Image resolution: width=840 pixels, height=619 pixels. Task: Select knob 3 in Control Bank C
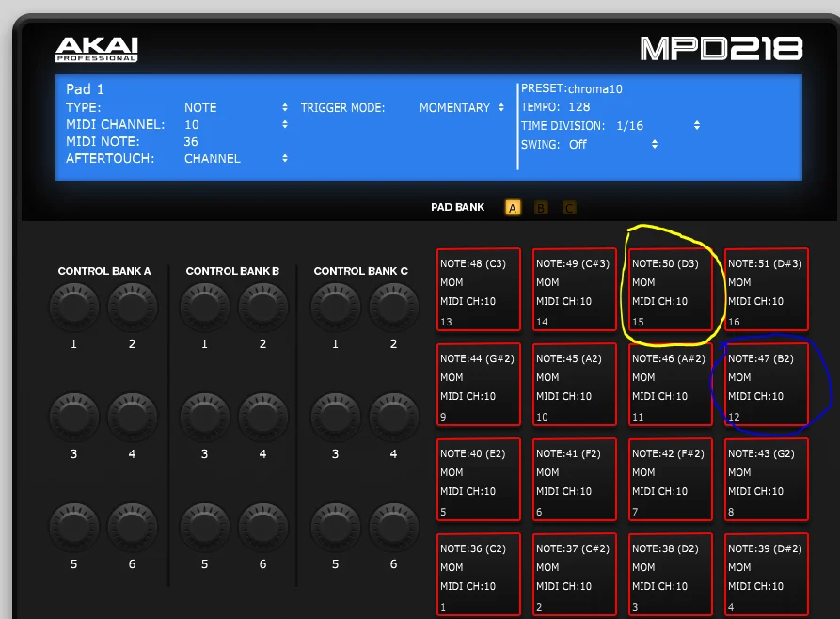[x=336, y=417]
